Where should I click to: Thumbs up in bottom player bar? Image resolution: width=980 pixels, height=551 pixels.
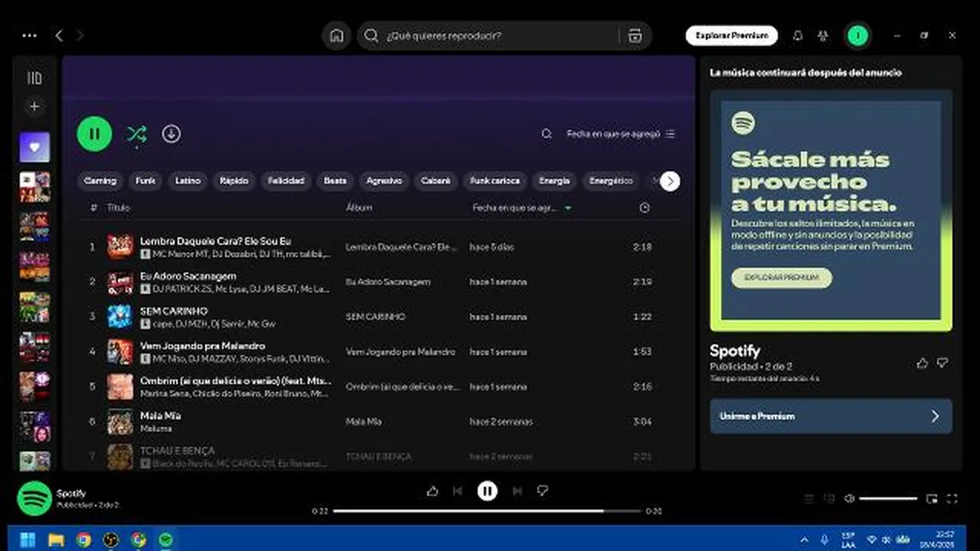(433, 491)
